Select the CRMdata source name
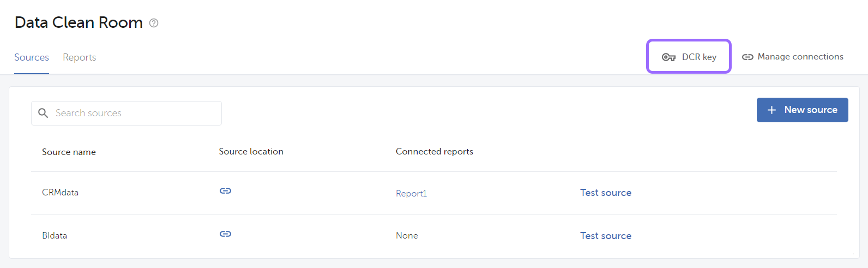The height and width of the screenshot is (268, 868). tap(60, 193)
